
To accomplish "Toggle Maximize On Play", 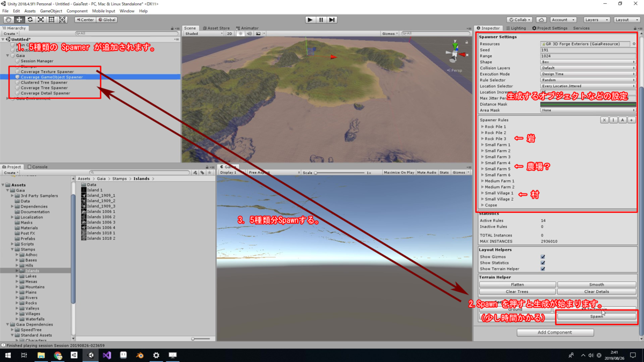I will 398,173.
